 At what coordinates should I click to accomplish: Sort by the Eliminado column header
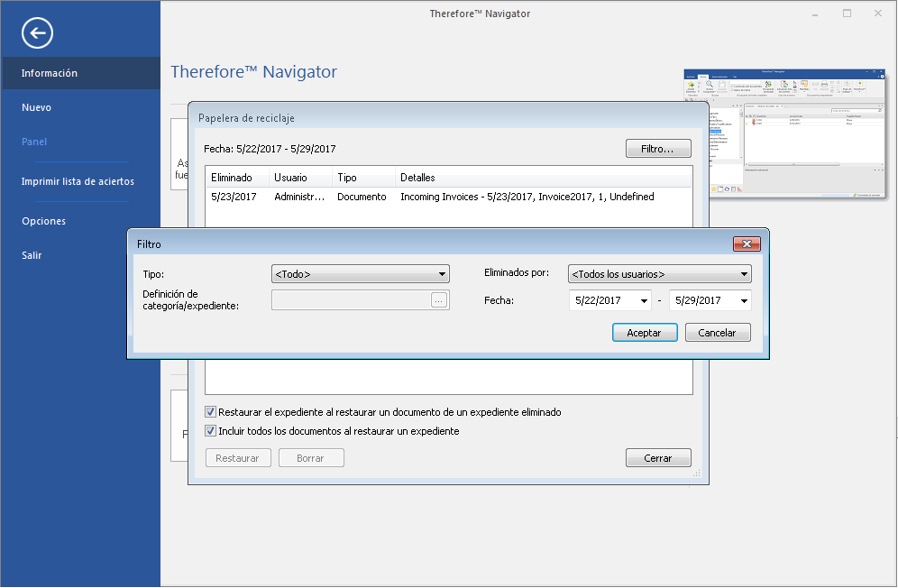(237, 178)
